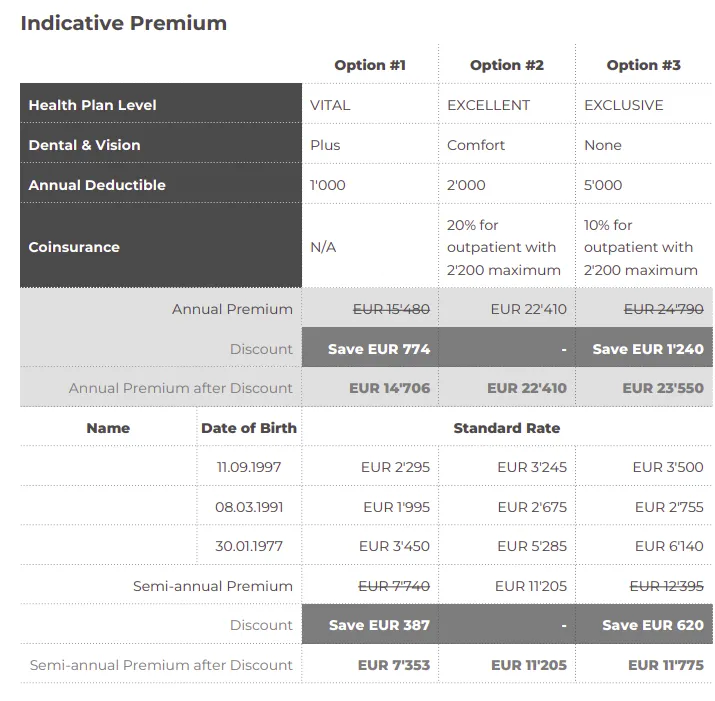Click the struck-through EUR 7'740 amount
This screenshot has width=715, height=701.
pyautogui.click(x=394, y=586)
